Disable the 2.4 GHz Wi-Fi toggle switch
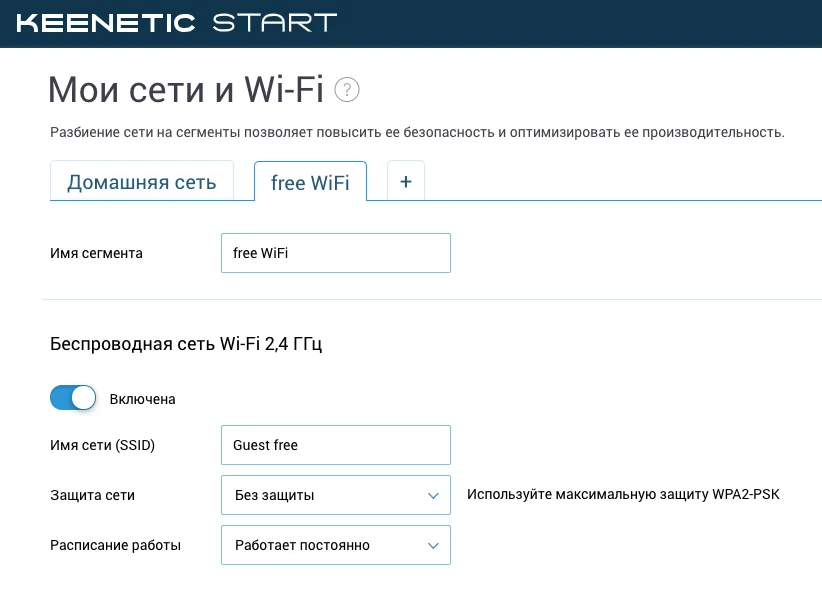822x593 pixels. tap(73, 398)
